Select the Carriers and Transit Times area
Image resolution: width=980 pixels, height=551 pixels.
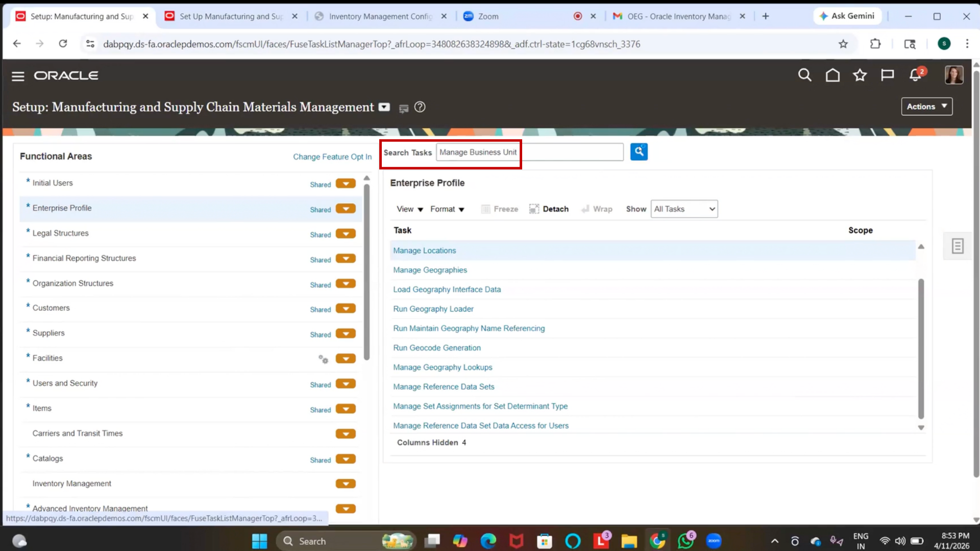tap(78, 433)
